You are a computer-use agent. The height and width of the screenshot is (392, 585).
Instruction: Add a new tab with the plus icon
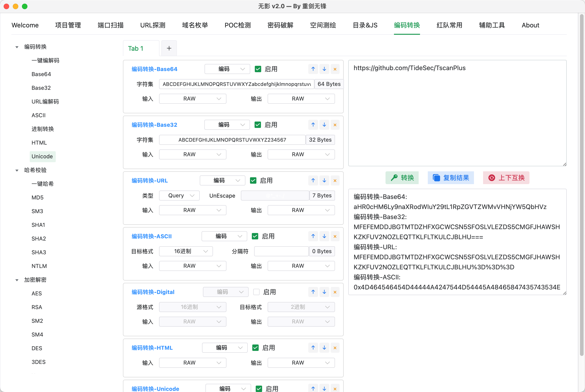coord(169,48)
